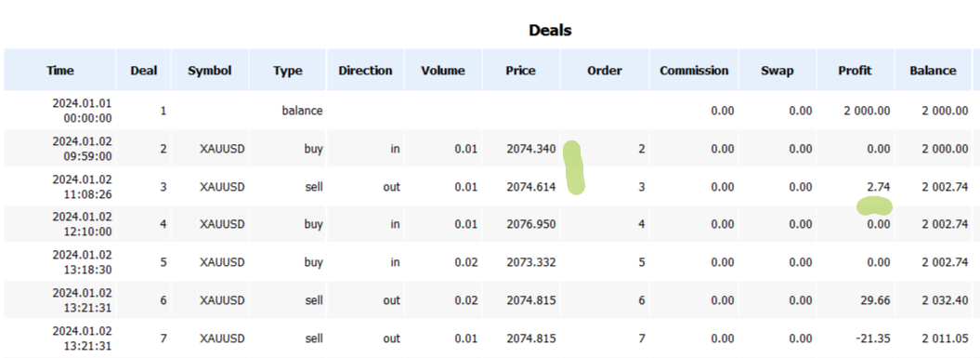980x358 pixels.
Task: Click the Type column header
Action: pyautogui.click(x=288, y=70)
